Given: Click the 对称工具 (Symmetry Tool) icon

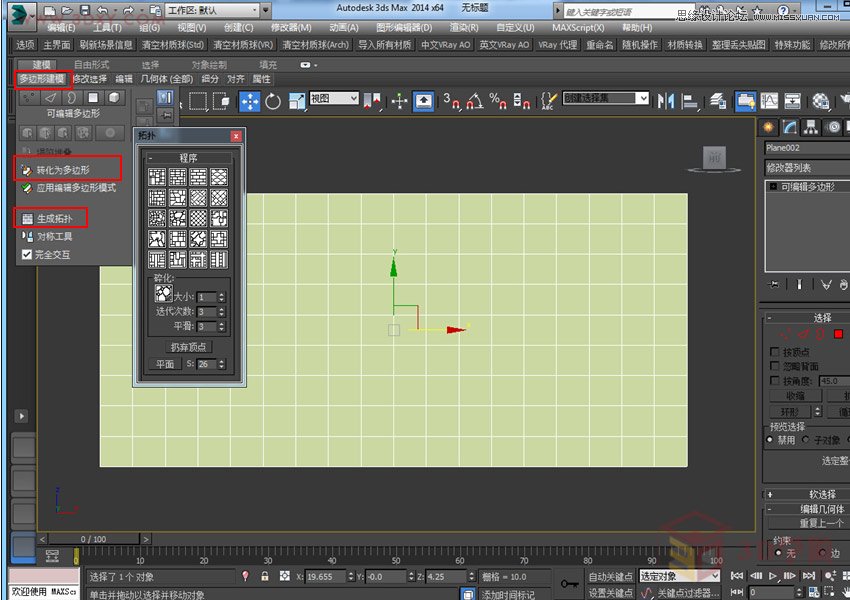Looking at the screenshot, I should click(30, 237).
